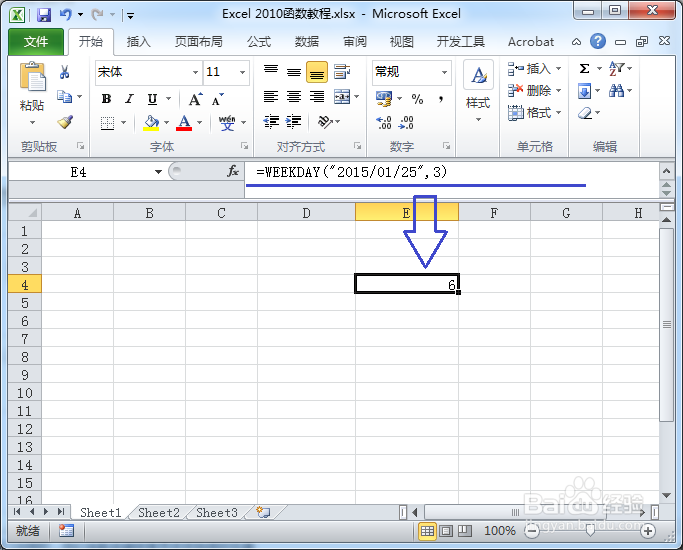This screenshot has height=550, width=683.
Task: Toggle right text alignment
Action: [317, 97]
